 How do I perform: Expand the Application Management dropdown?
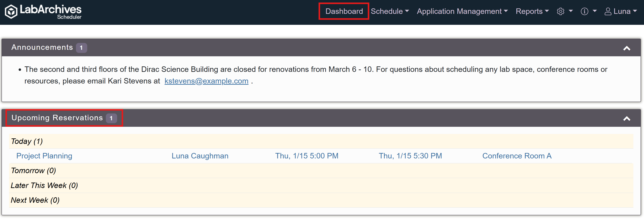click(x=462, y=11)
